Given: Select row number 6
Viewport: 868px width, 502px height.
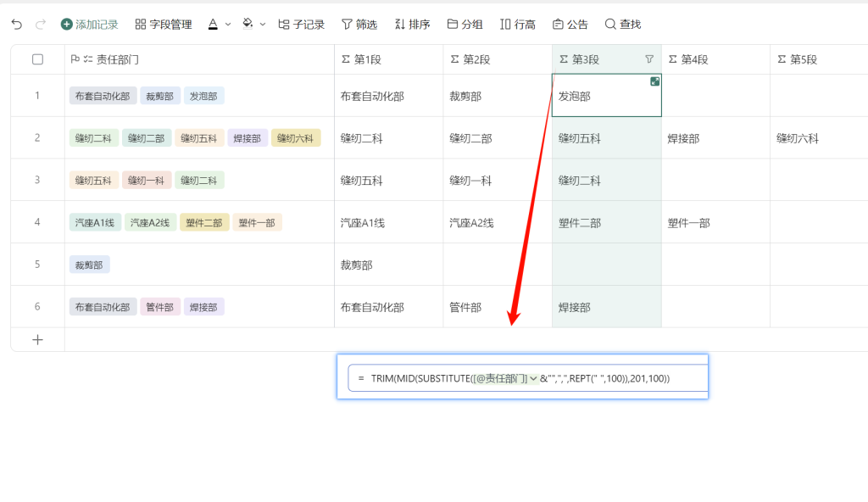Looking at the screenshot, I should [x=37, y=306].
